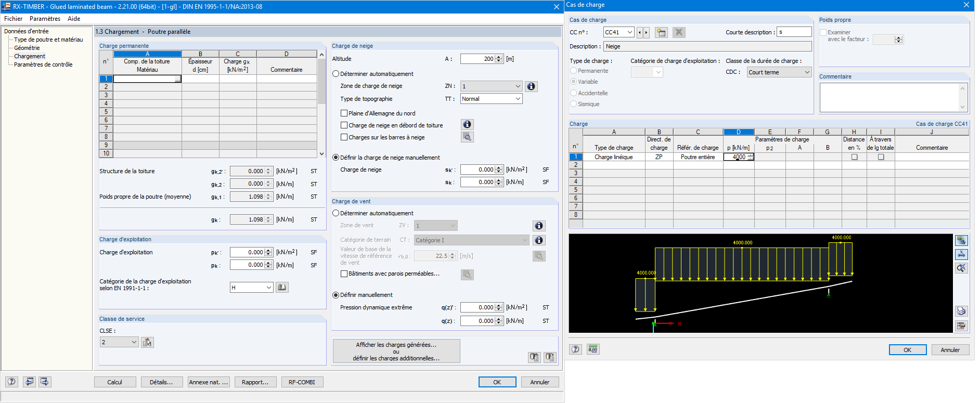Open the topography type TT dropdown
Screen dimensions: 980x403
pos(491,99)
